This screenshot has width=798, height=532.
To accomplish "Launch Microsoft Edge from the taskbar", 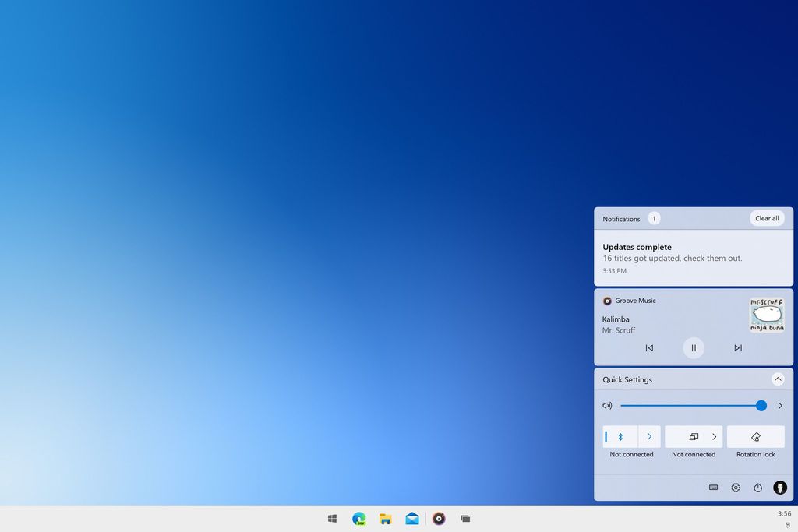I will [x=358, y=518].
